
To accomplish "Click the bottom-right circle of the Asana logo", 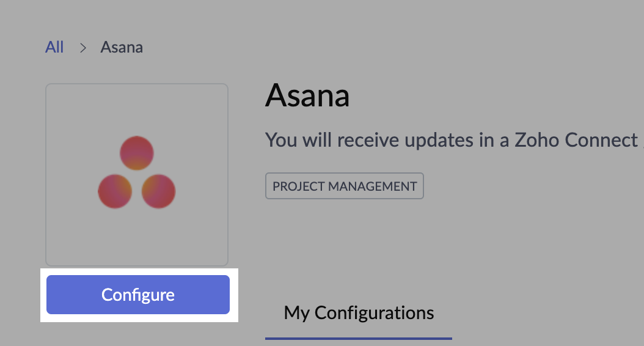I will pos(159,191).
